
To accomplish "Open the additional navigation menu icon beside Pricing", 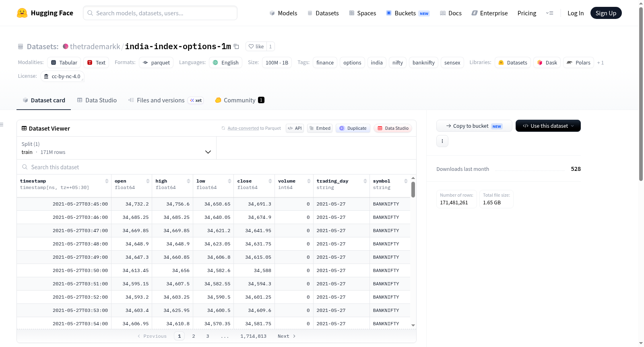I will click(x=549, y=13).
